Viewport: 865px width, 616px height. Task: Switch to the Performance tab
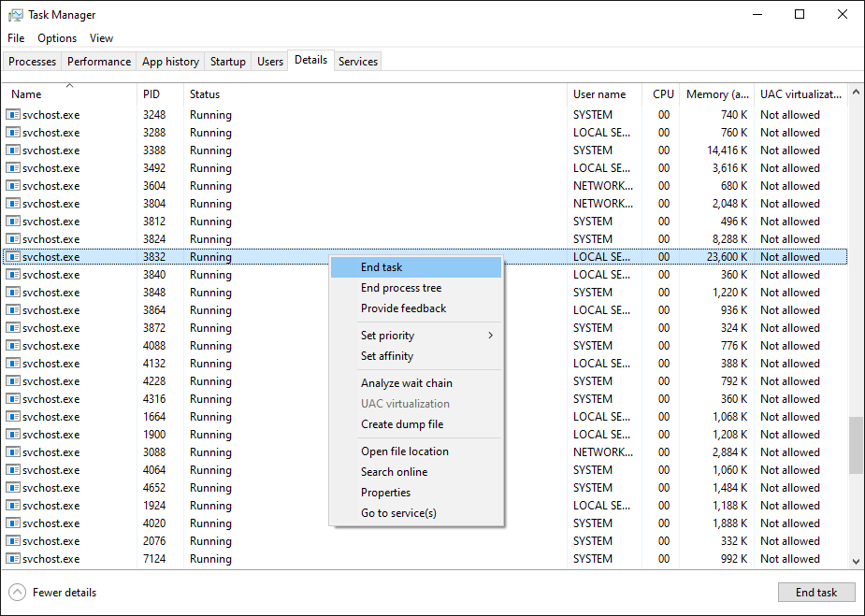(x=99, y=61)
